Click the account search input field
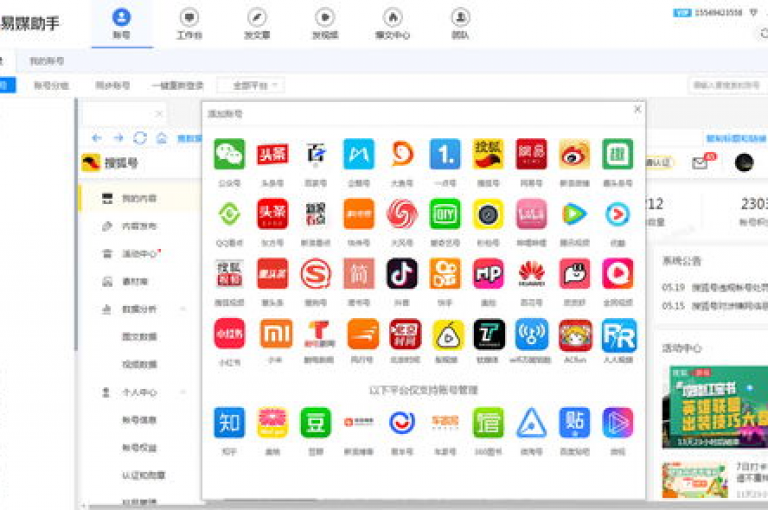The height and width of the screenshot is (510, 768). point(727,85)
